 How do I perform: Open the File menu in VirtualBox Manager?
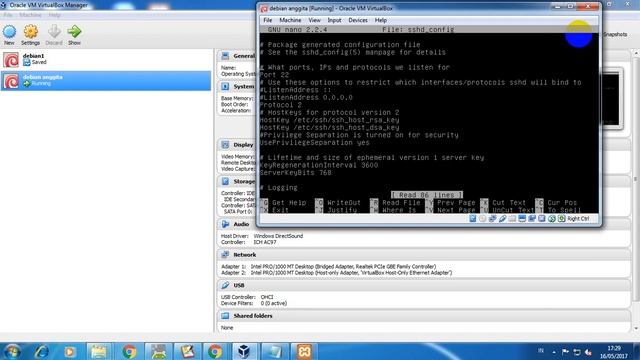point(8,15)
